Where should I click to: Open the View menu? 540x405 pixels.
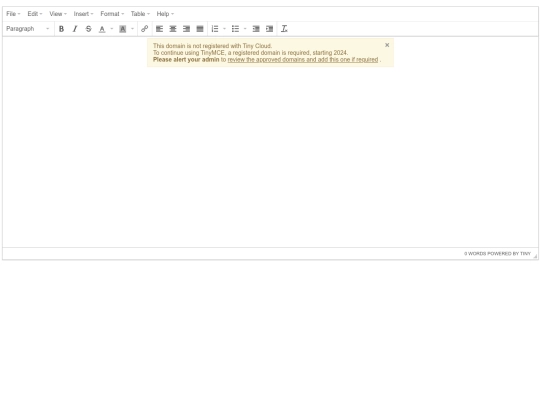pyautogui.click(x=58, y=14)
